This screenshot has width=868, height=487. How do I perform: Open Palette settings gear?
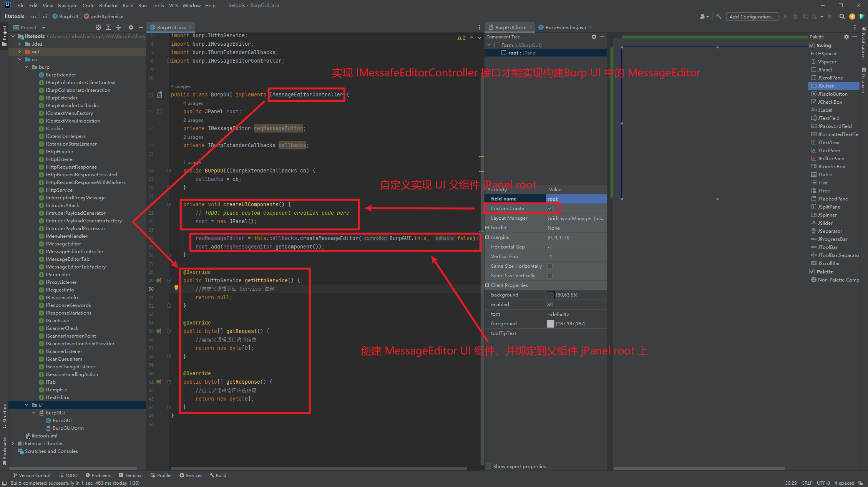pos(846,37)
